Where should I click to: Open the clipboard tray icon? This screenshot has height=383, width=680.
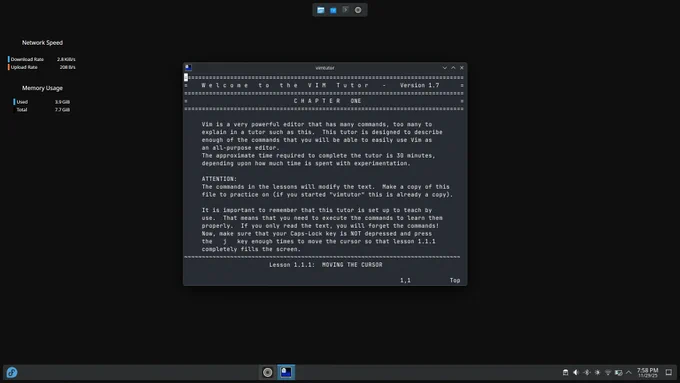[x=566, y=372]
